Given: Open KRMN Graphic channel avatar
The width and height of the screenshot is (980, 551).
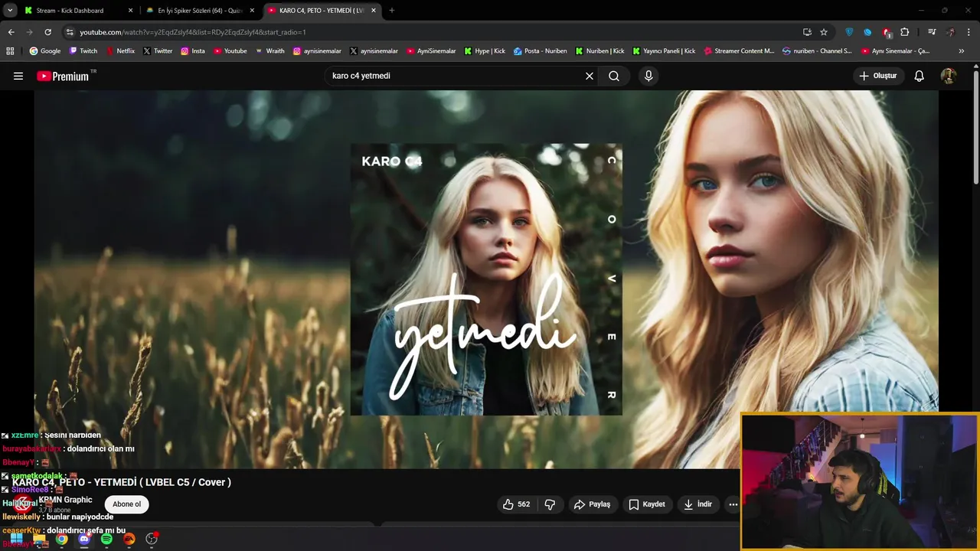Looking at the screenshot, I should point(24,504).
